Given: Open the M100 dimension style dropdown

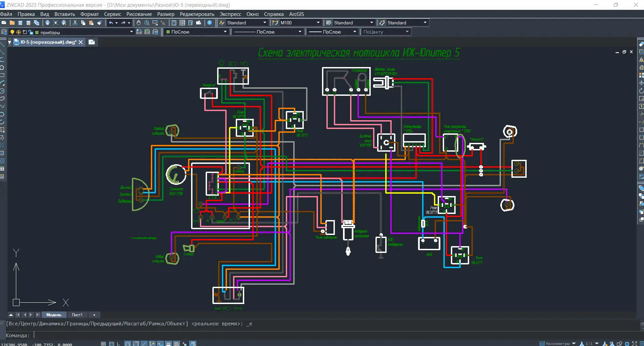Looking at the screenshot, I should 318,23.
